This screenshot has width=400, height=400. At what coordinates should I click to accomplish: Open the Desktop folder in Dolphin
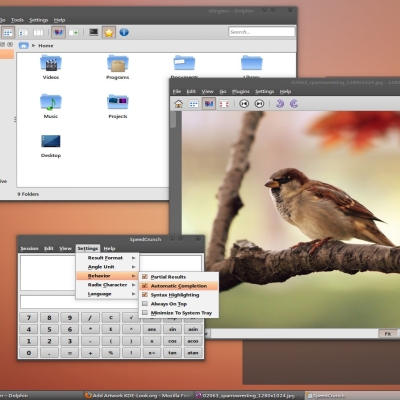tap(51, 146)
